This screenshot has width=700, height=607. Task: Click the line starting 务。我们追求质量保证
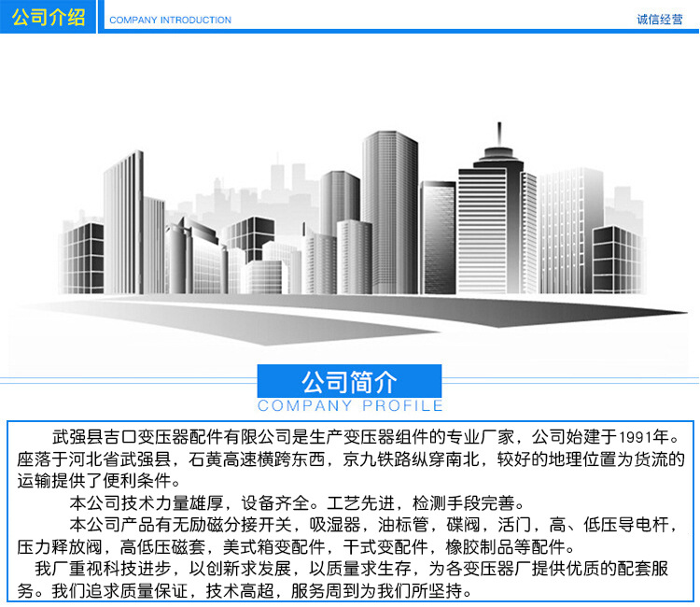[245, 591]
